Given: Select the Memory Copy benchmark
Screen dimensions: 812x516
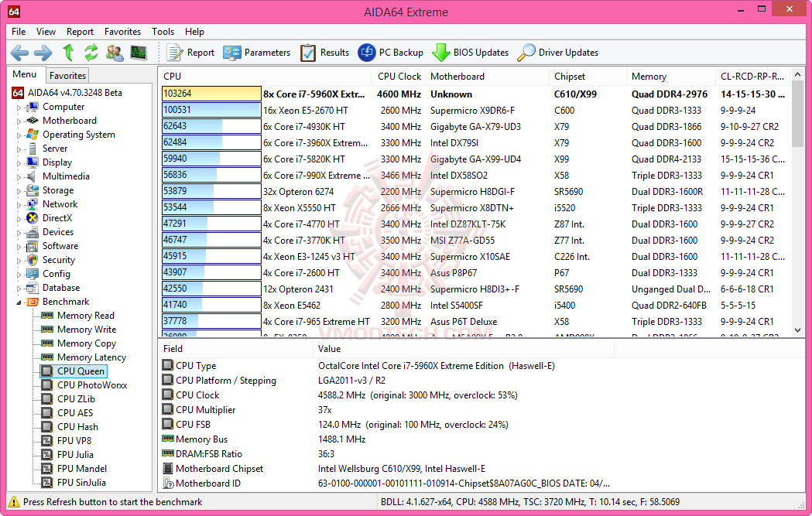Looking at the screenshot, I should point(87,343).
